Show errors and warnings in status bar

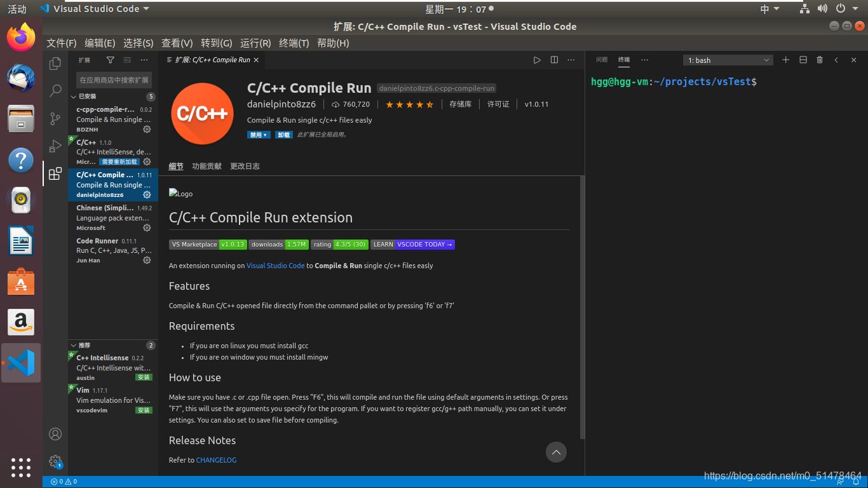coord(64,482)
